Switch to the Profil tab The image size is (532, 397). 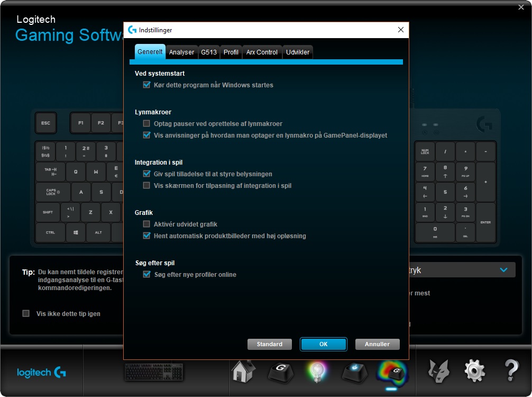[231, 52]
